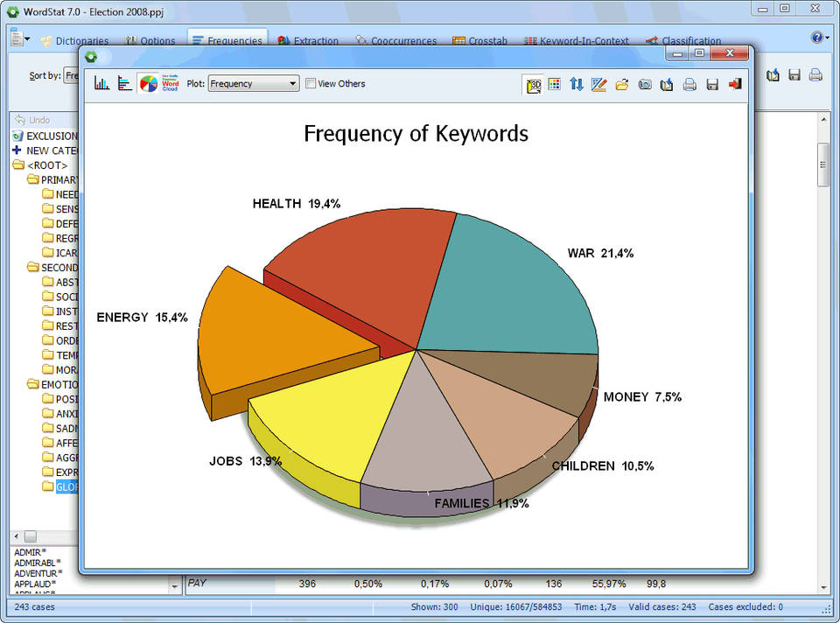This screenshot has height=623, width=840.
Task: Open the chart color palette grid
Action: tap(555, 84)
